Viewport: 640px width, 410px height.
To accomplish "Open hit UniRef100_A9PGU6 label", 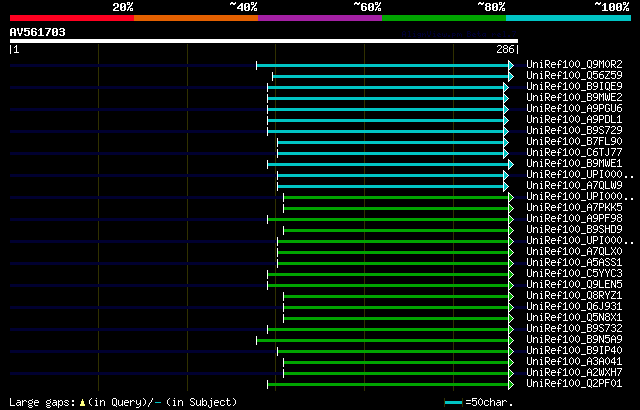I will [x=574, y=109].
